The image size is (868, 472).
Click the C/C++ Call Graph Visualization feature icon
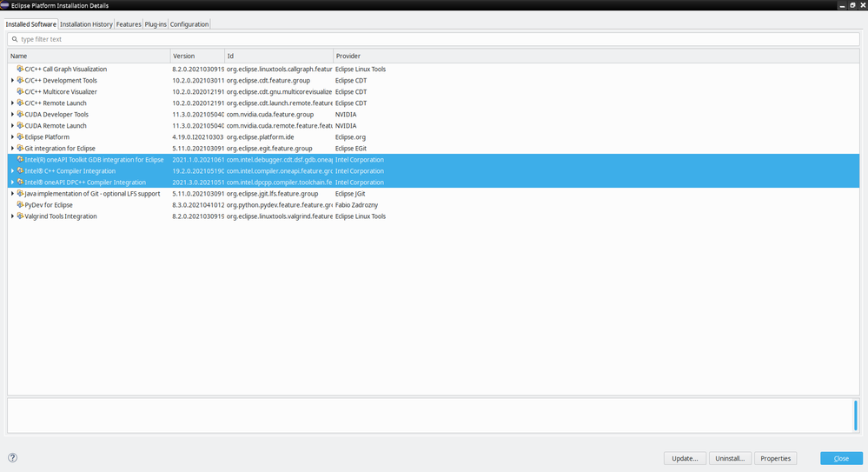click(x=20, y=70)
